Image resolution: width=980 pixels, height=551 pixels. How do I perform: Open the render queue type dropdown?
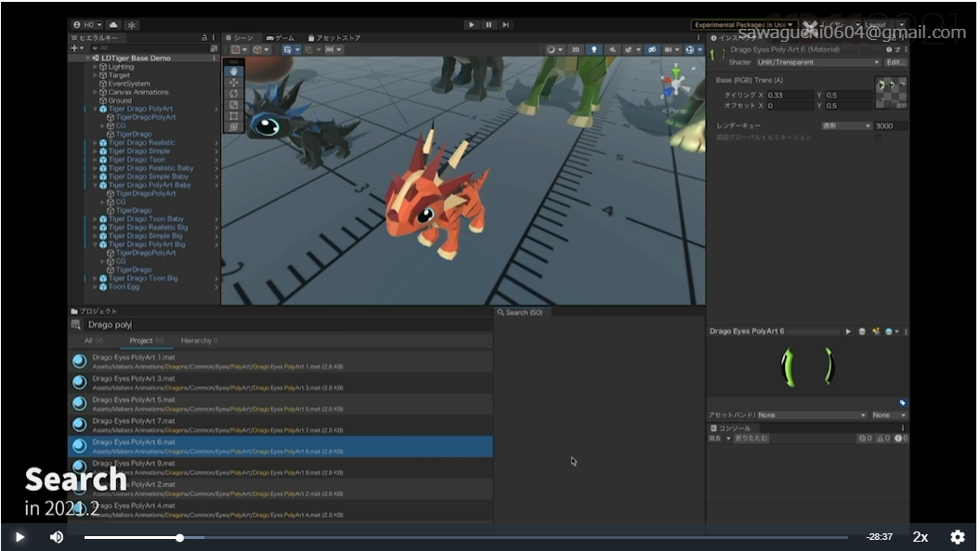pos(845,125)
